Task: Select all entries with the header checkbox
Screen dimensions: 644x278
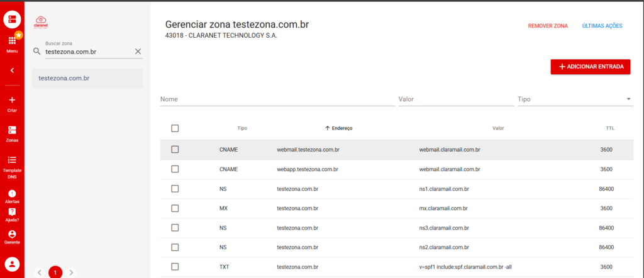Action: (175, 128)
